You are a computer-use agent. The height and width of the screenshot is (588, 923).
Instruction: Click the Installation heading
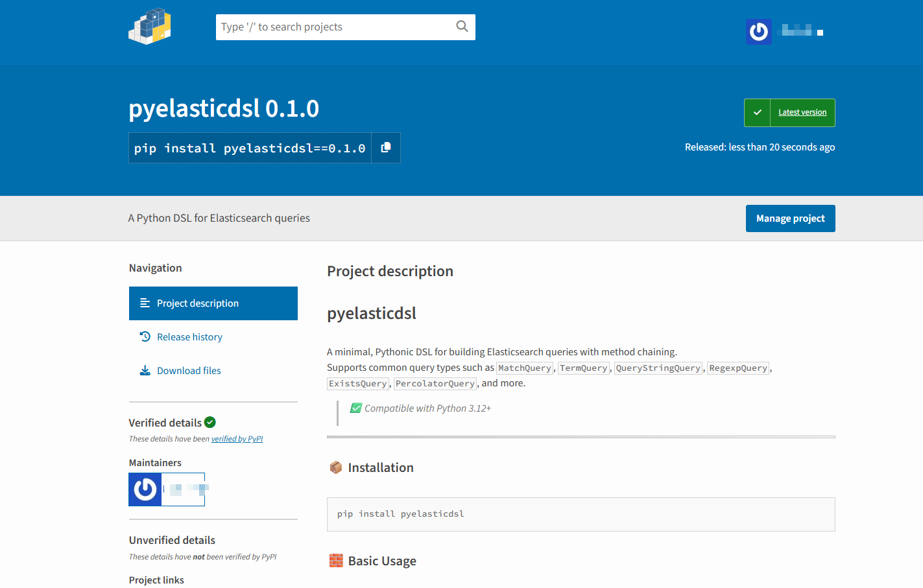(381, 467)
